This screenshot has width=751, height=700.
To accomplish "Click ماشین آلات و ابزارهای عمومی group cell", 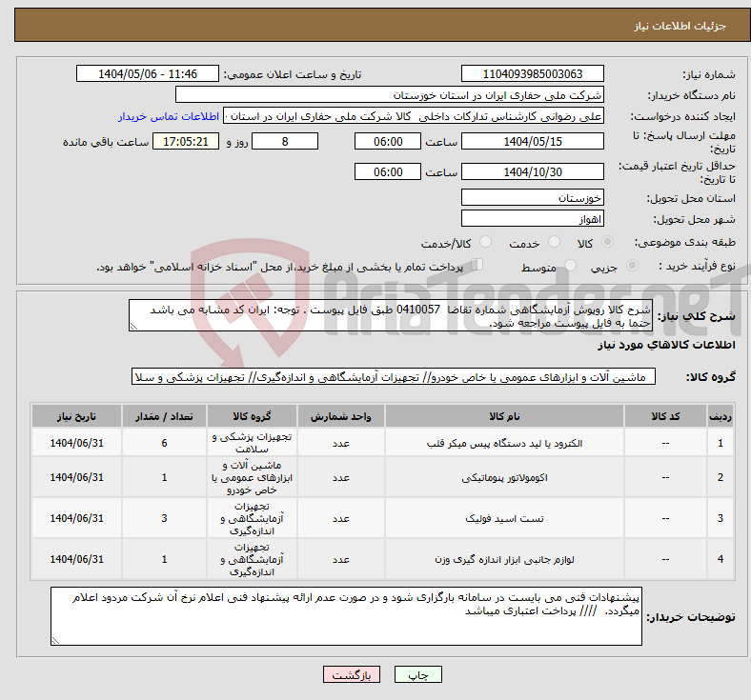I will coord(252,477).
